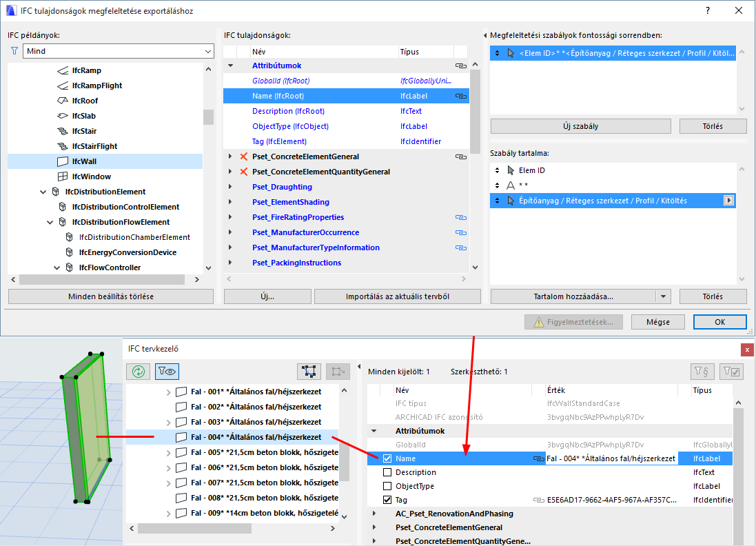The height and width of the screenshot is (546, 756).
Task: Click link icon on Pset_ManufacturerTypeInformation row
Action: 461,248
